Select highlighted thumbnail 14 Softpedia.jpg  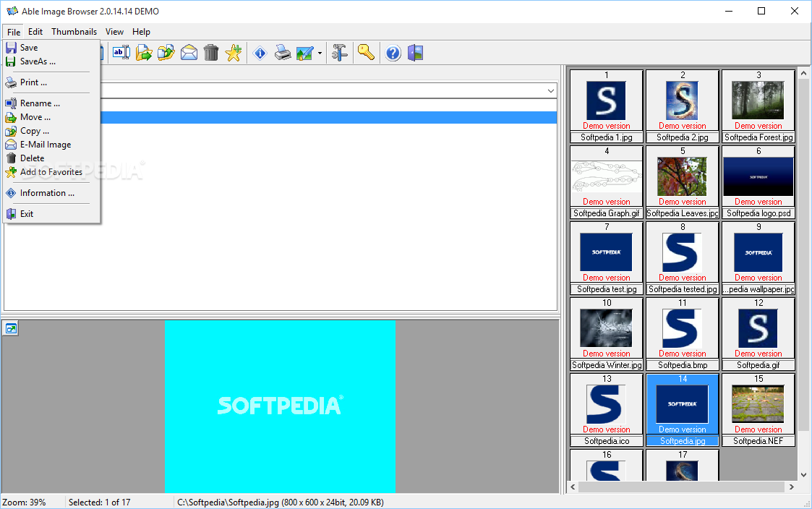[x=683, y=410]
